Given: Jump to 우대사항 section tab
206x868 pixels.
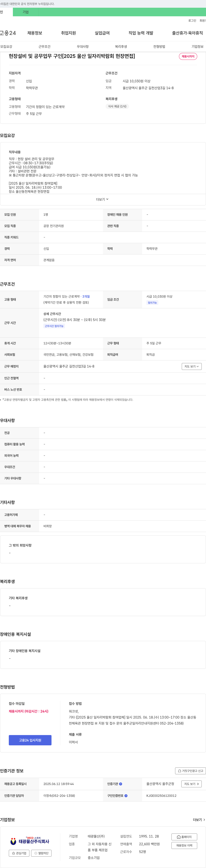Looking at the screenshot, I should click(x=83, y=47).
